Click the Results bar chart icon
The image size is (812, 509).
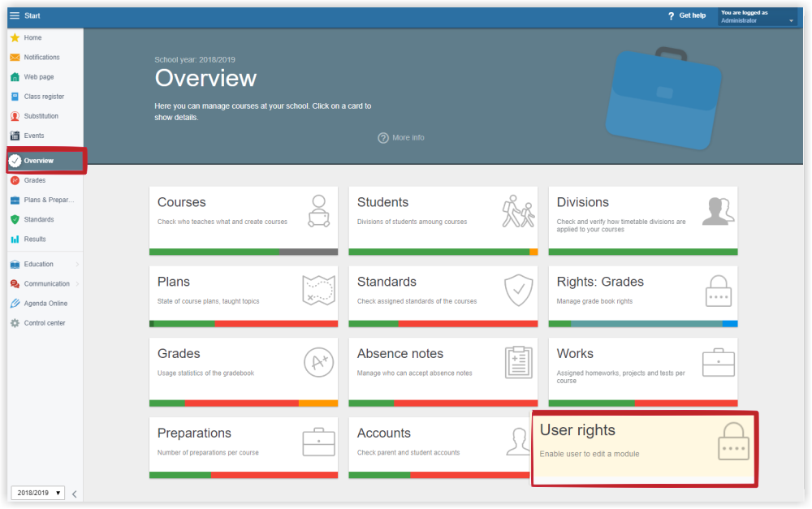(x=15, y=239)
